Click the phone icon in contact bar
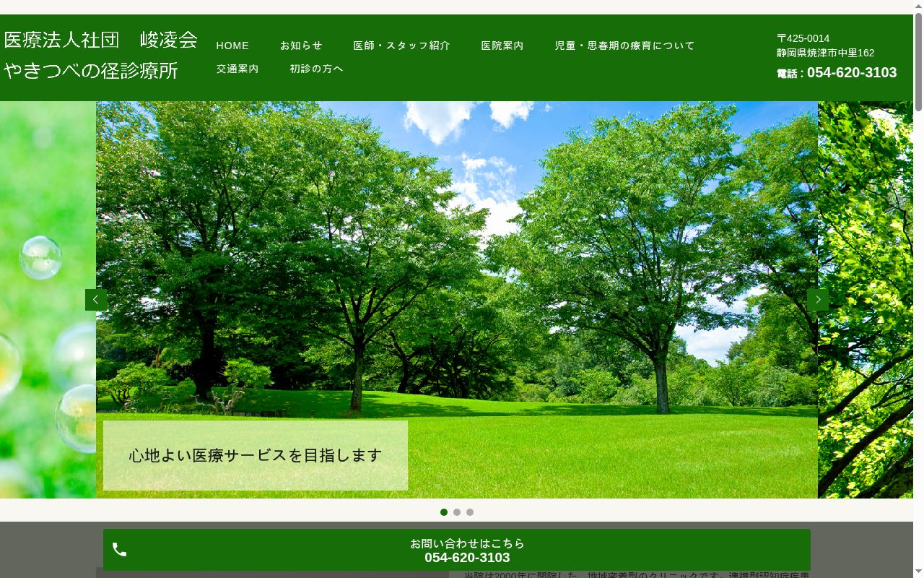 [x=120, y=550]
